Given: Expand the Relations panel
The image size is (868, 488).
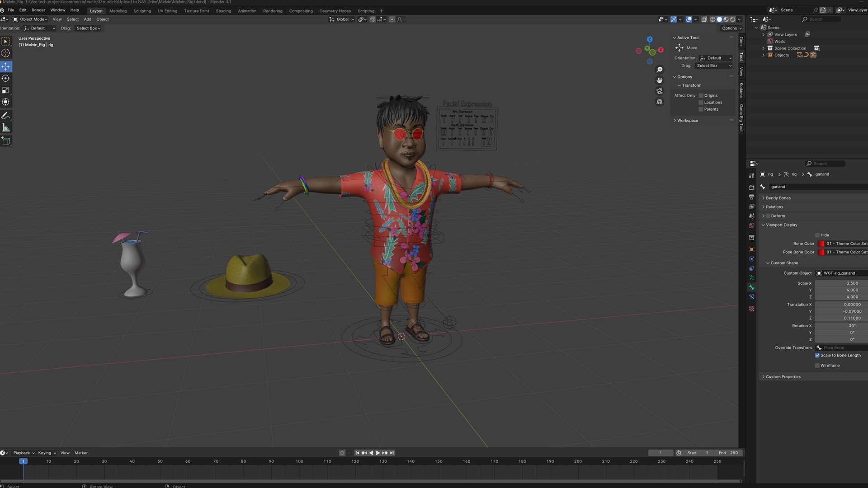Looking at the screenshot, I should 774,207.
